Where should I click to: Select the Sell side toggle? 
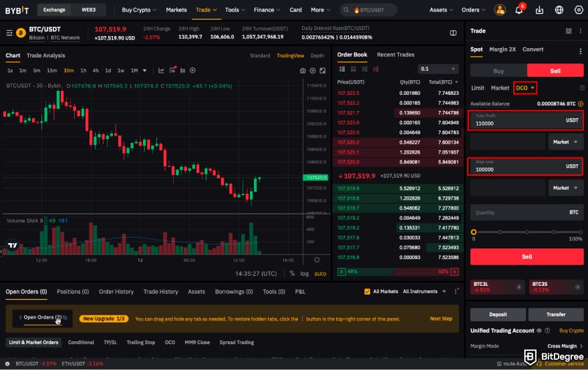click(555, 71)
